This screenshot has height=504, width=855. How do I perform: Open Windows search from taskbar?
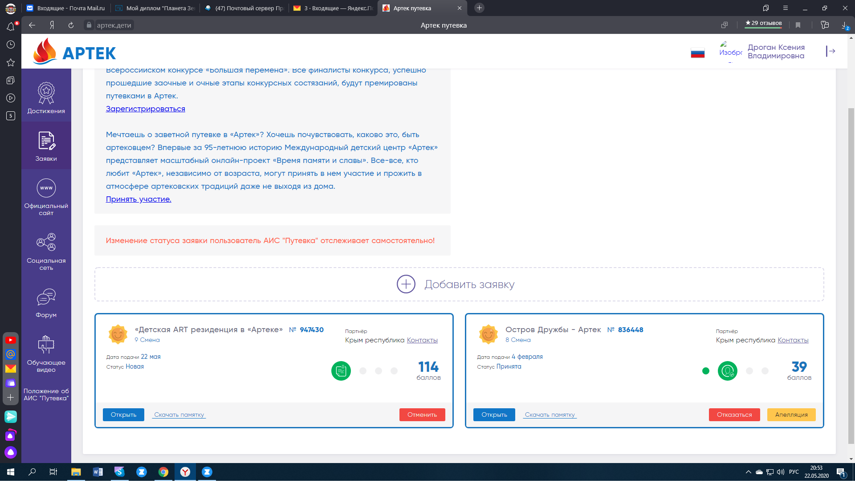click(32, 472)
